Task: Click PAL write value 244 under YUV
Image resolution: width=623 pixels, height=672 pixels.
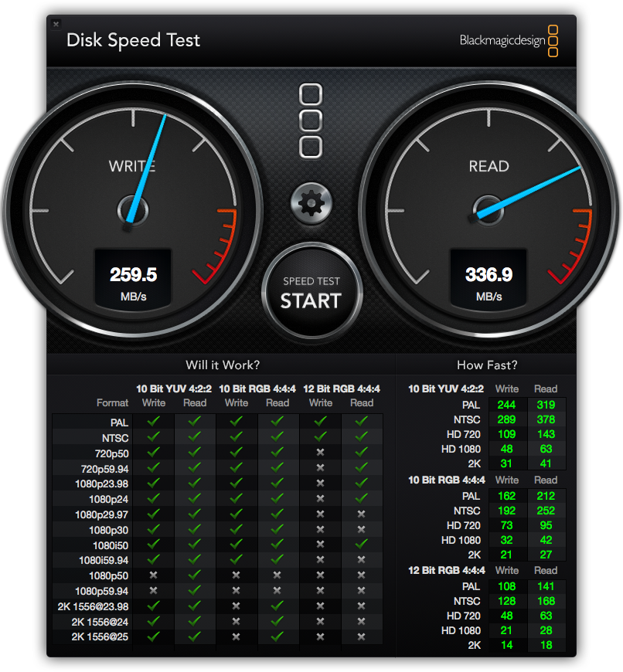Action: pos(506,405)
